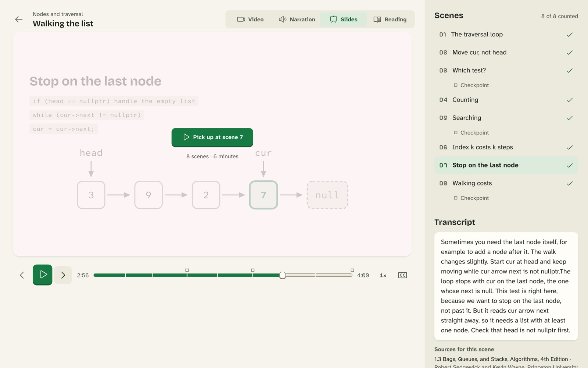This screenshot has height=368, width=588.
Task: Open the Reading tab
Action: pyautogui.click(x=390, y=20)
